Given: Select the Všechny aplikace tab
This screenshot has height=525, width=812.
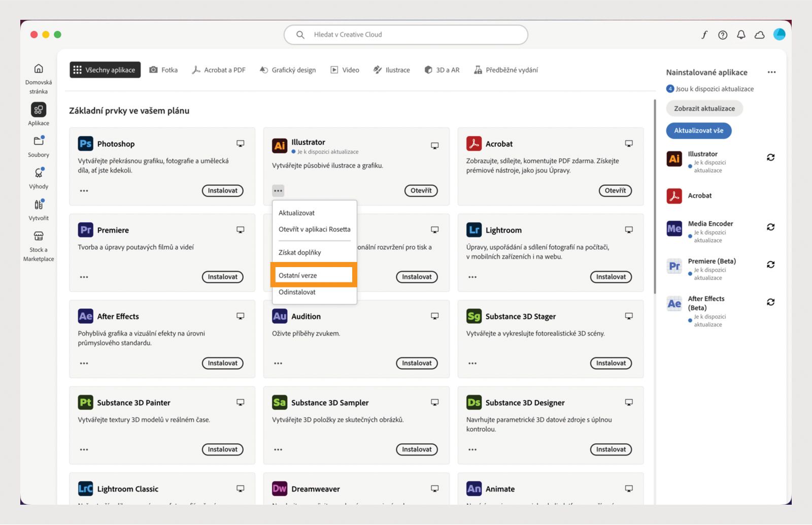Looking at the screenshot, I should tap(105, 70).
